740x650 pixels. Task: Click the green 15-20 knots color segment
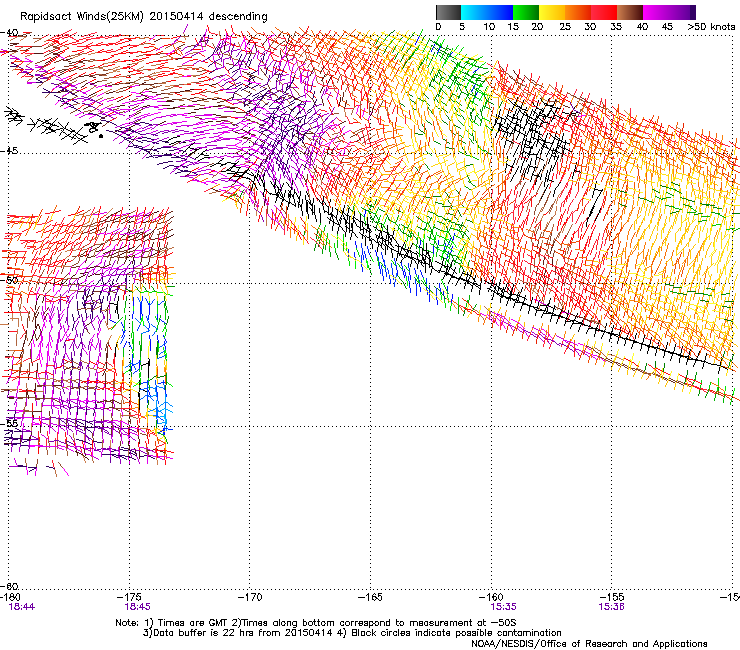[x=526, y=12]
